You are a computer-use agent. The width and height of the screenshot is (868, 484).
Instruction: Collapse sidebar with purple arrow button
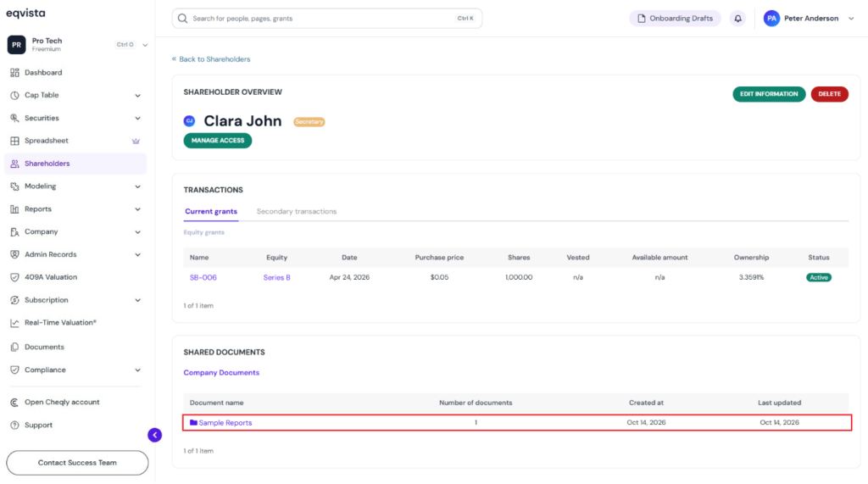(x=154, y=436)
